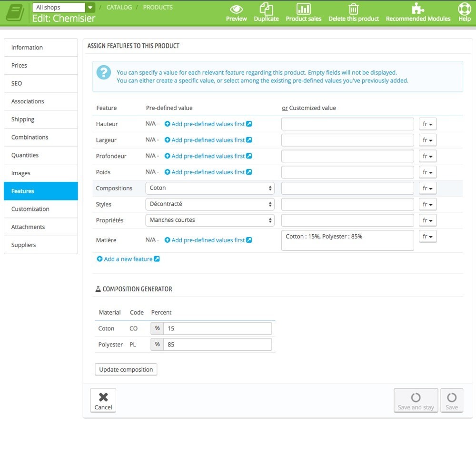Open the Largeur language fr dropdown
The image size is (476, 476).
(427, 140)
